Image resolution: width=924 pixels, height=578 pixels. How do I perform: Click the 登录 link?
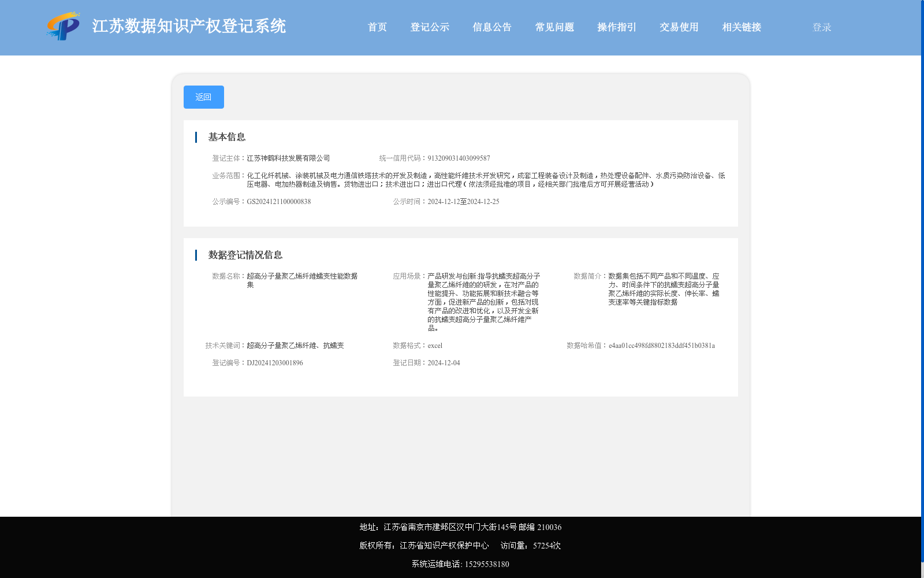tap(822, 27)
